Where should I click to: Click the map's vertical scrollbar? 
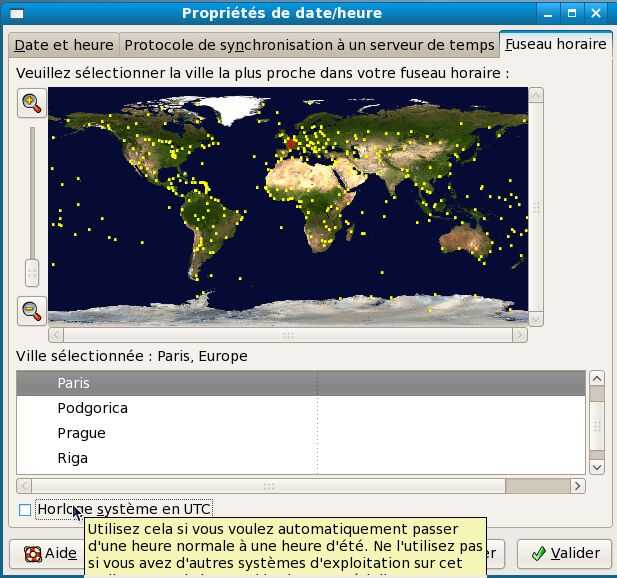pyautogui.click(x=536, y=207)
